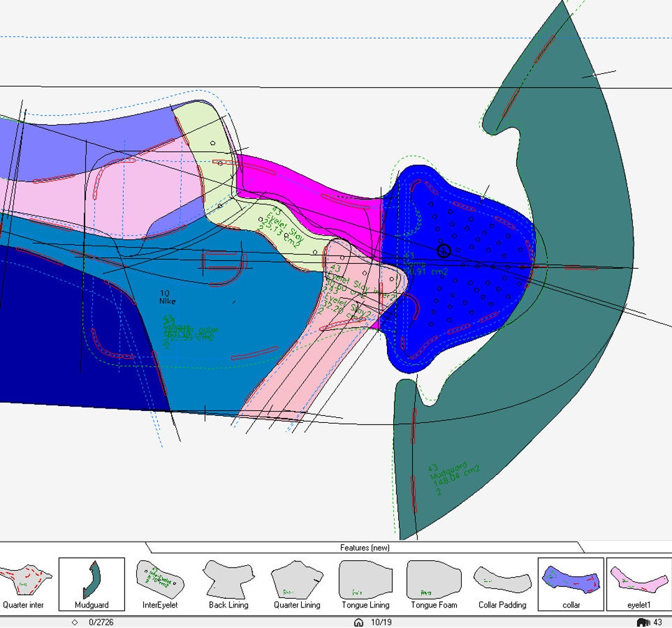Click the Tongue Foam feature thumbnail
The height and width of the screenshot is (628, 672).
point(434,584)
